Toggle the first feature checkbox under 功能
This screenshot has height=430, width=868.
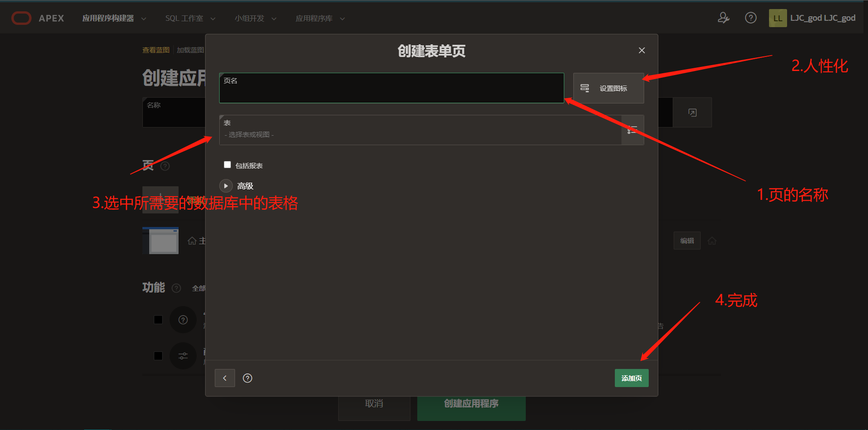click(x=158, y=320)
